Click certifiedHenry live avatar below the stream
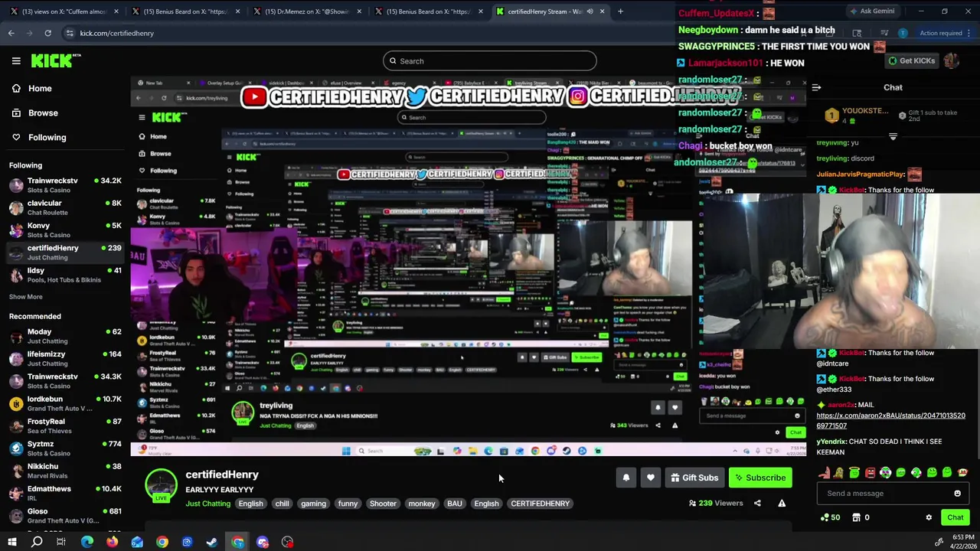 click(x=162, y=485)
